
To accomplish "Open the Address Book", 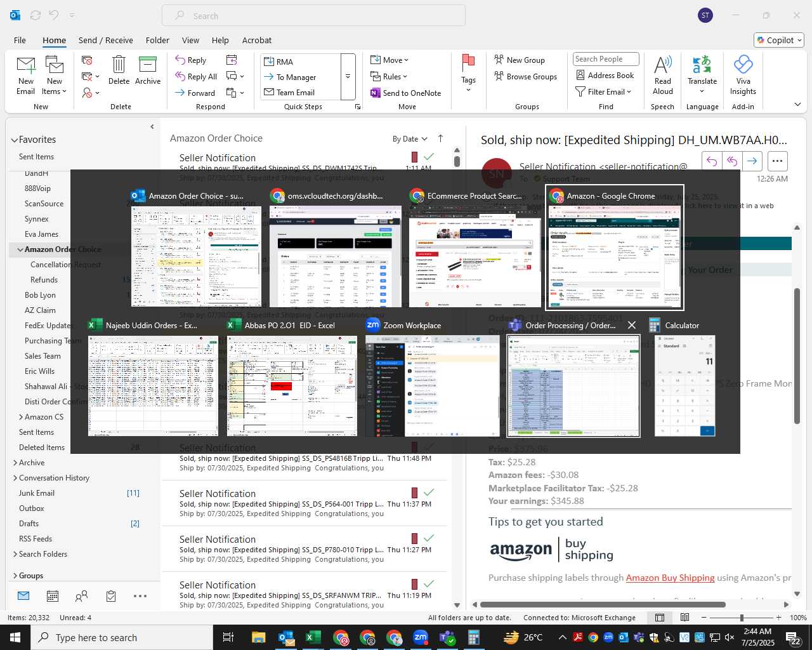I will [x=605, y=75].
